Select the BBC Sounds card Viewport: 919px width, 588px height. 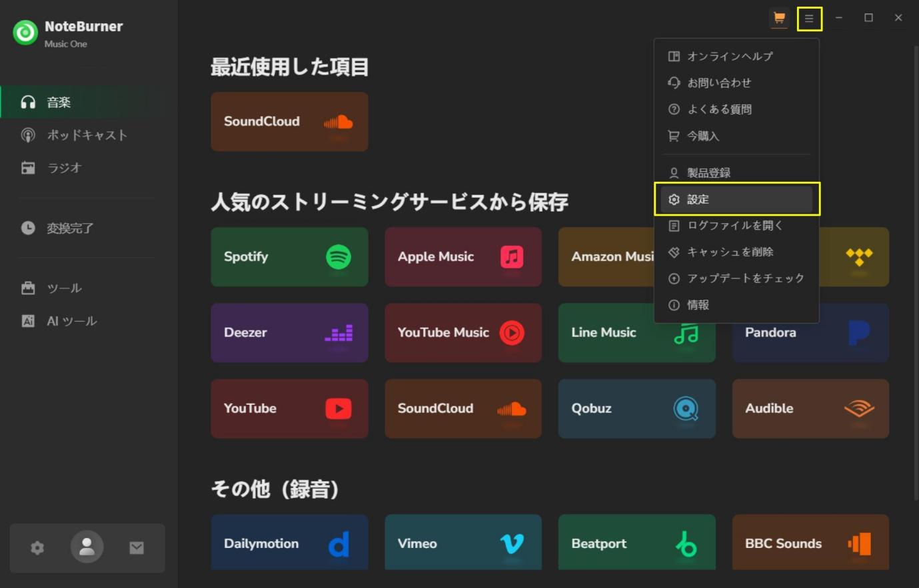[x=810, y=542]
